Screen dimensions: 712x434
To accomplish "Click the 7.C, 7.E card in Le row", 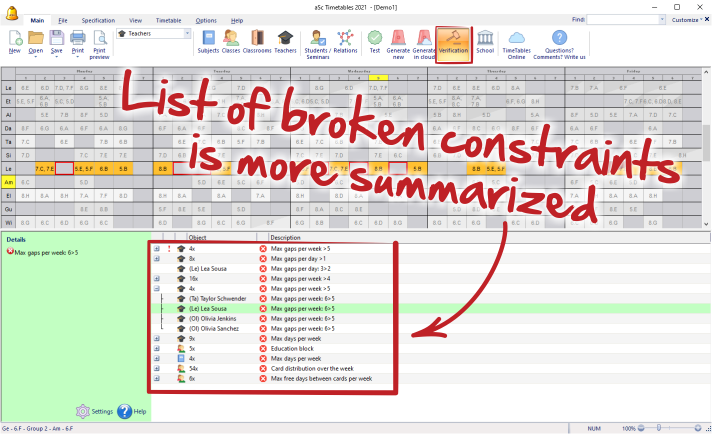I will tap(45, 168).
